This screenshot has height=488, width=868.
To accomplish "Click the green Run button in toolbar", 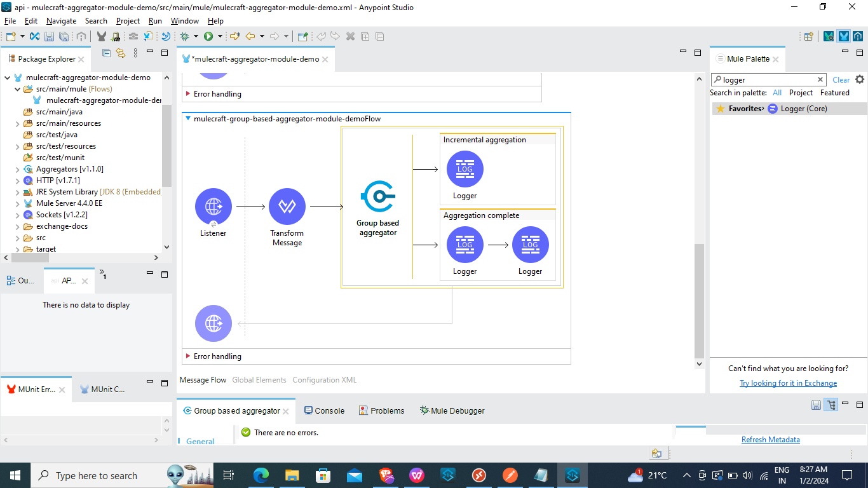I will click(208, 36).
